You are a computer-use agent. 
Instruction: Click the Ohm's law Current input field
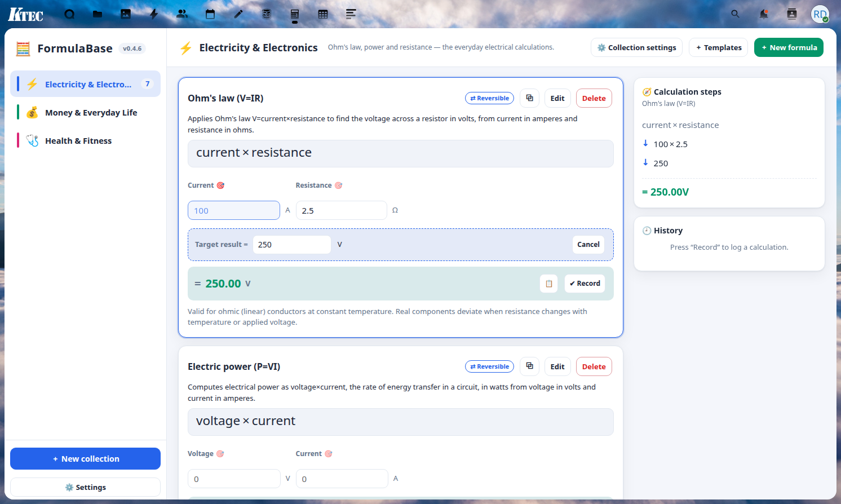click(233, 210)
